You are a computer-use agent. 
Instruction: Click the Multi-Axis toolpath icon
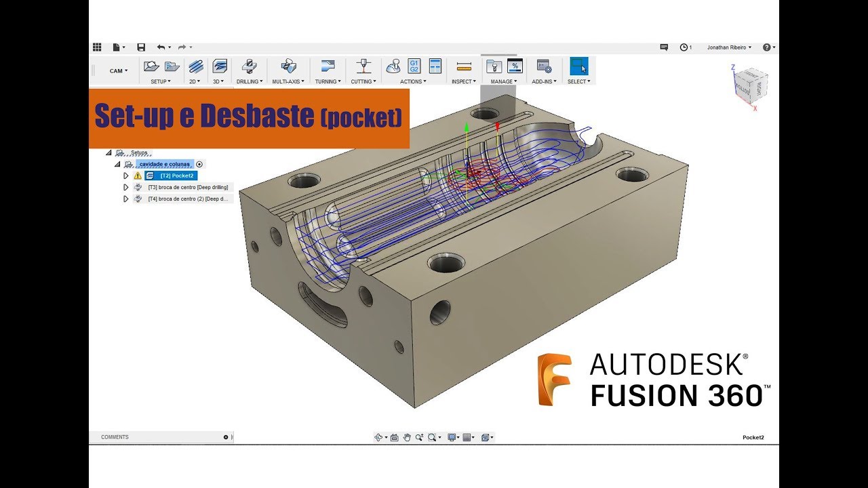pos(288,66)
